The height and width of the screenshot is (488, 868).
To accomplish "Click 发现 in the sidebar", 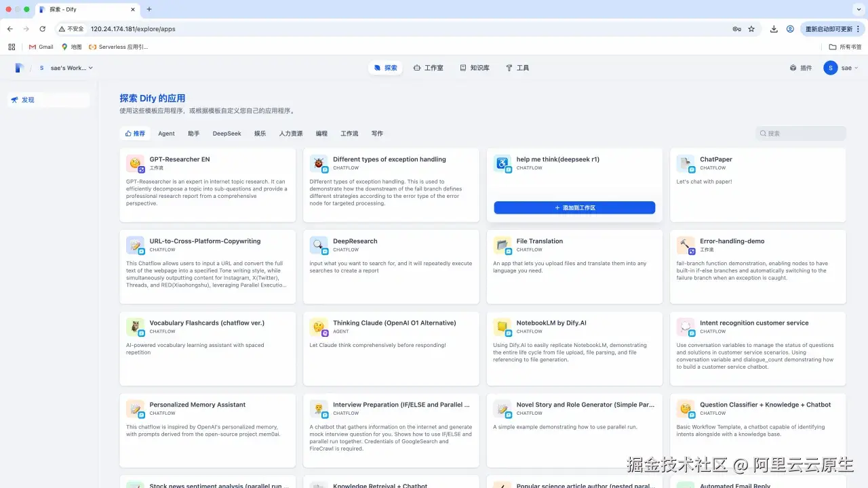I will tap(49, 100).
